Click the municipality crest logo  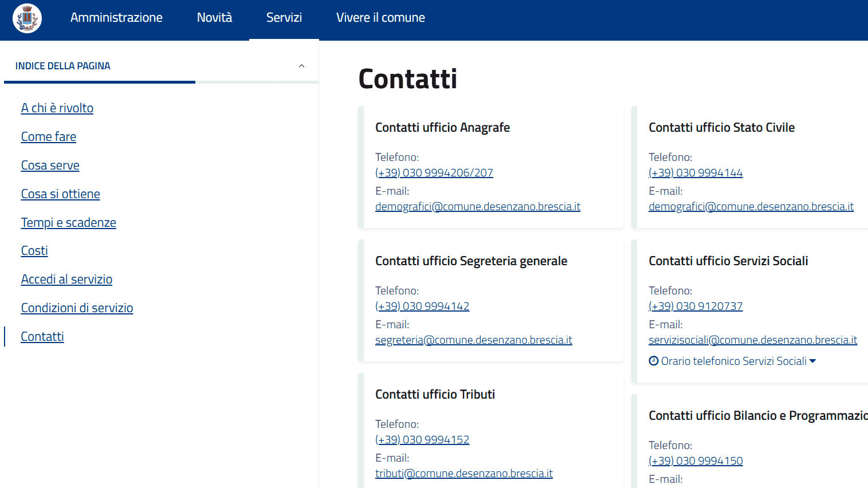pos(27,18)
